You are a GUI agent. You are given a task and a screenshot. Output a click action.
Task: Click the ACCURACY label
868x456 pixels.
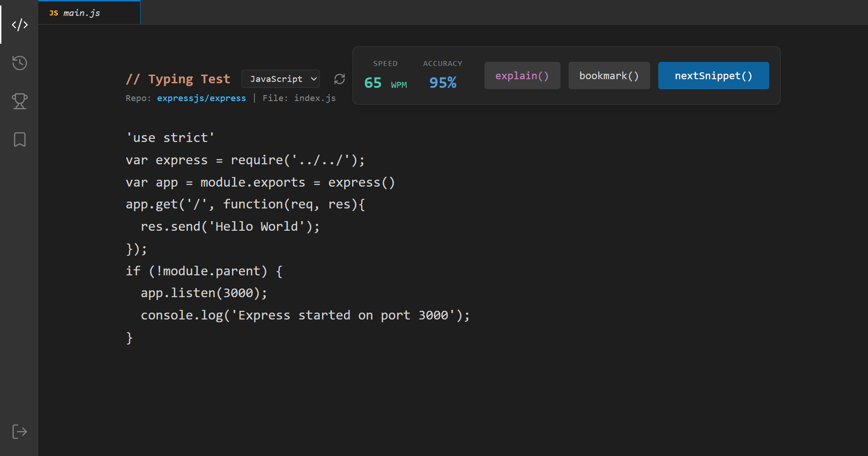tap(443, 64)
